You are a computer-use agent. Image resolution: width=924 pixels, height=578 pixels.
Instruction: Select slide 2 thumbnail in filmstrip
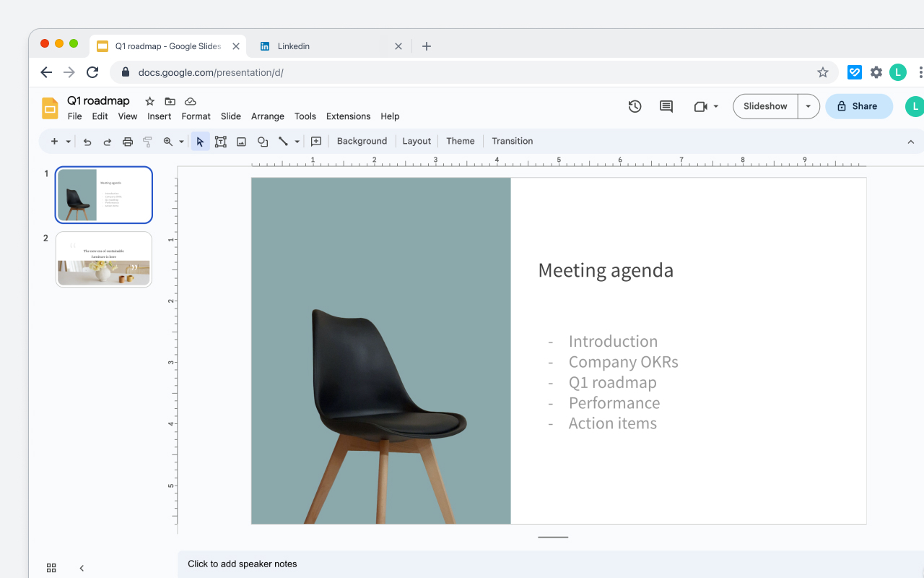104,259
